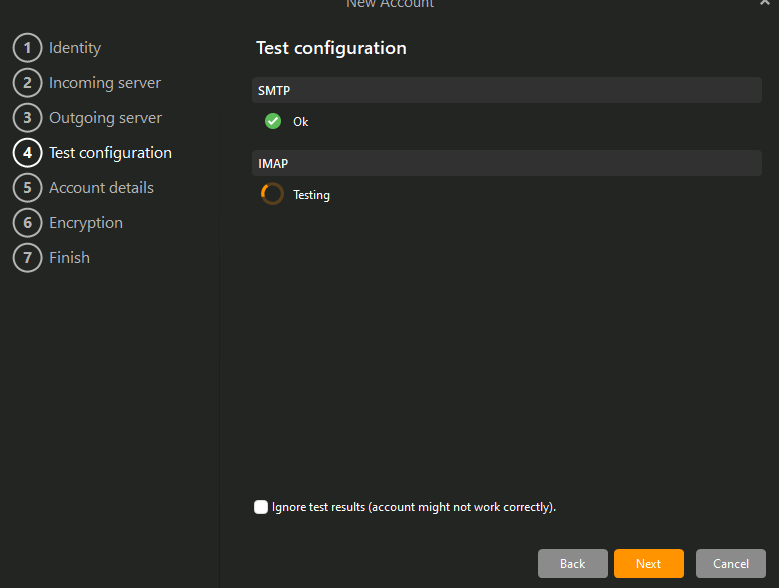Screen dimensions: 779x588
Task: Click the New Account window title
Action: 390,4
